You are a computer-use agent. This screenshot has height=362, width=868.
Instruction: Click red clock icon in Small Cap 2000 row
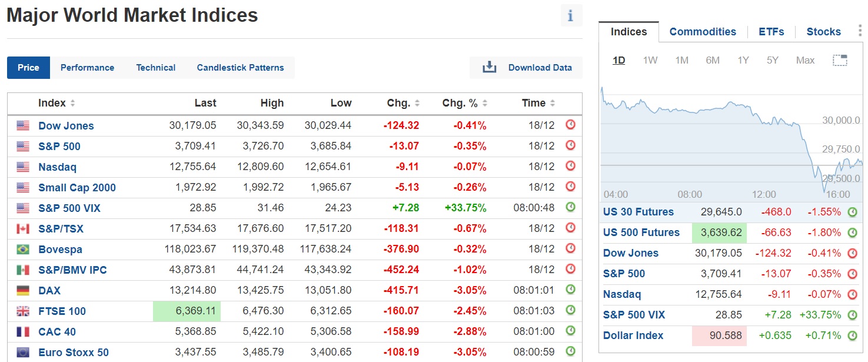[x=570, y=187]
